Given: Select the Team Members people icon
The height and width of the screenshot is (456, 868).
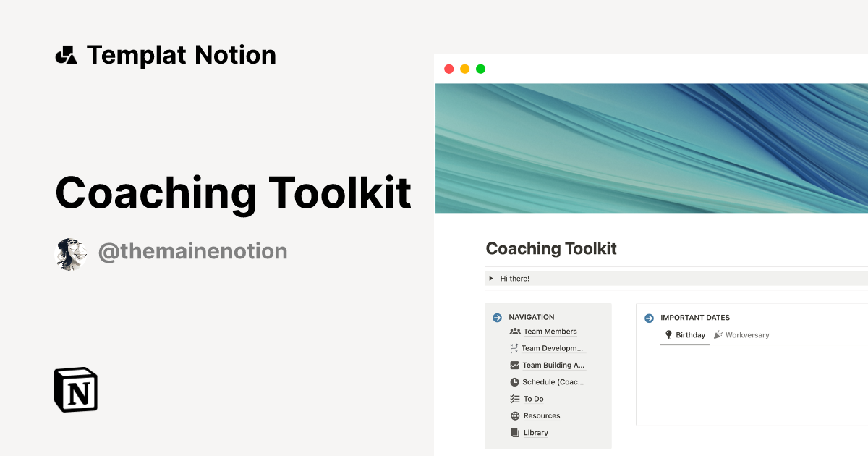Looking at the screenshot, I should 514,331.
